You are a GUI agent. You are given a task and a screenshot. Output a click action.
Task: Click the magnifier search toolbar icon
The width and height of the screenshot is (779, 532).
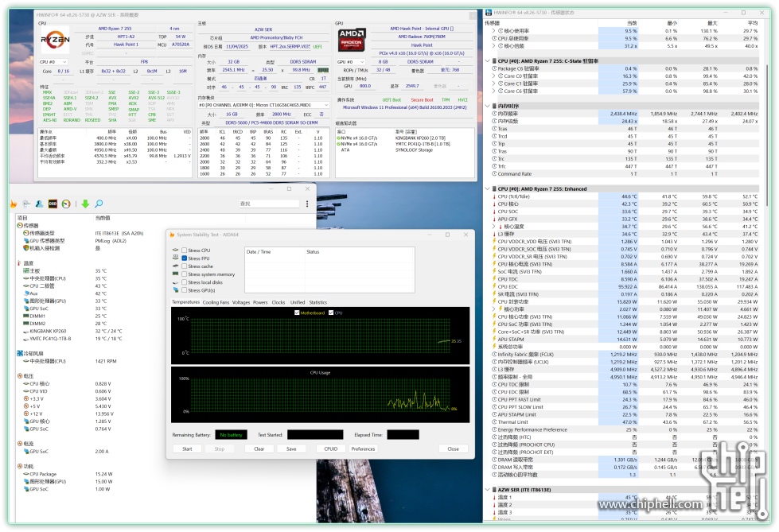[x=99, y=204]
